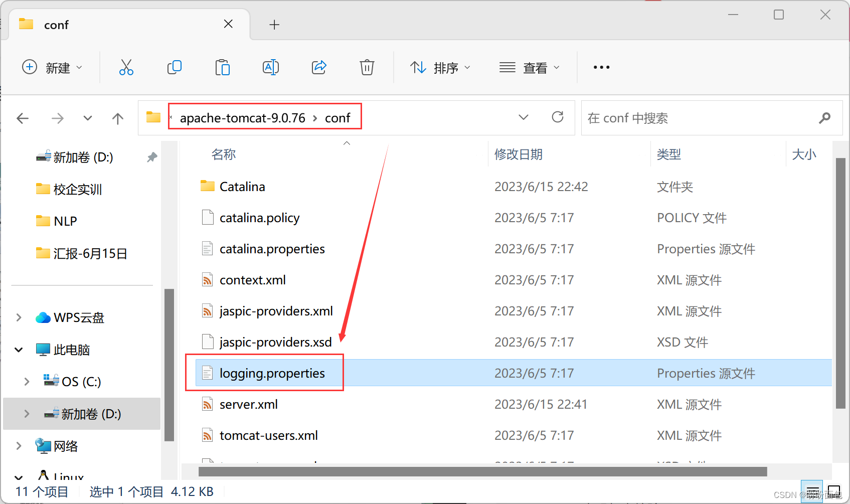Close the conf tab

pos(228,24)
